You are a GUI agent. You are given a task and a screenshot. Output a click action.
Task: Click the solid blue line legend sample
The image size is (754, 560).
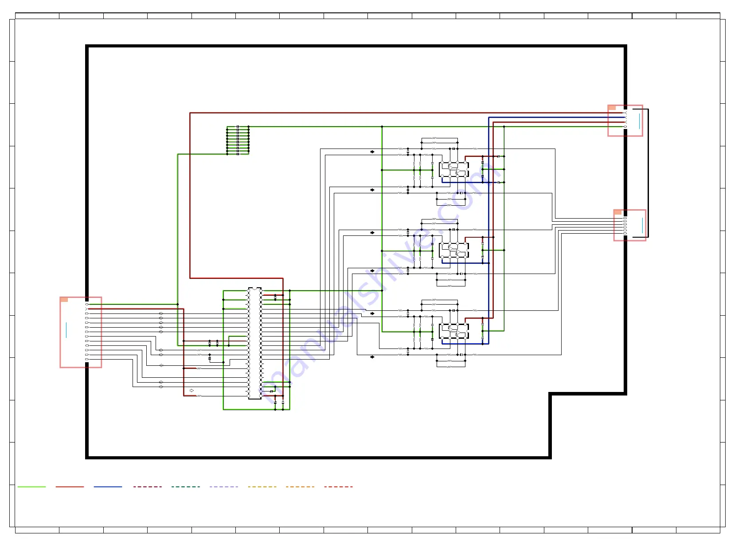pyautogui.click(x=108, y=487)
